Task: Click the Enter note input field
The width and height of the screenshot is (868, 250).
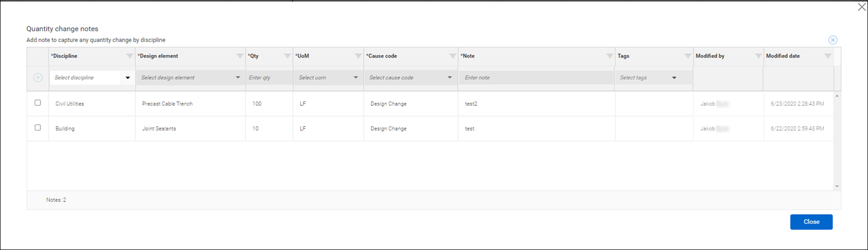Action: click(x=536, y=78)
